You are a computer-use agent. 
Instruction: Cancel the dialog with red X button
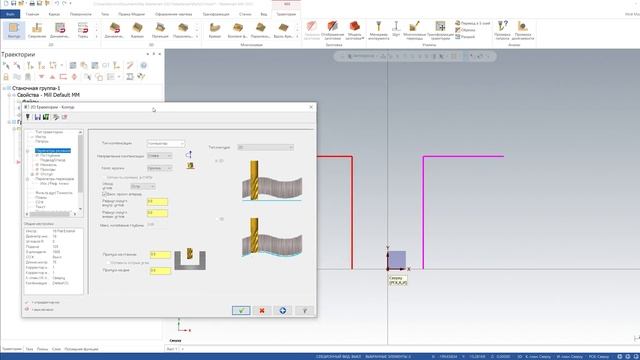(x=262, y=311)
